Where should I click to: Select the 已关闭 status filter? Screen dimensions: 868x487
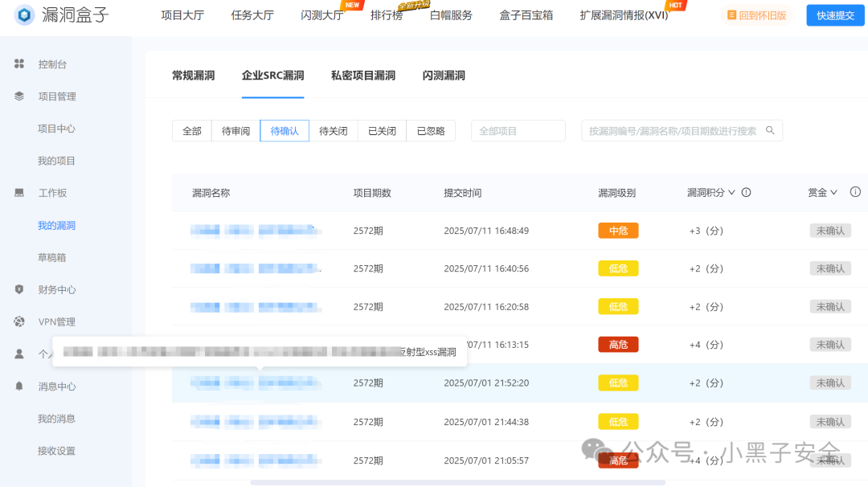(382, 131)
